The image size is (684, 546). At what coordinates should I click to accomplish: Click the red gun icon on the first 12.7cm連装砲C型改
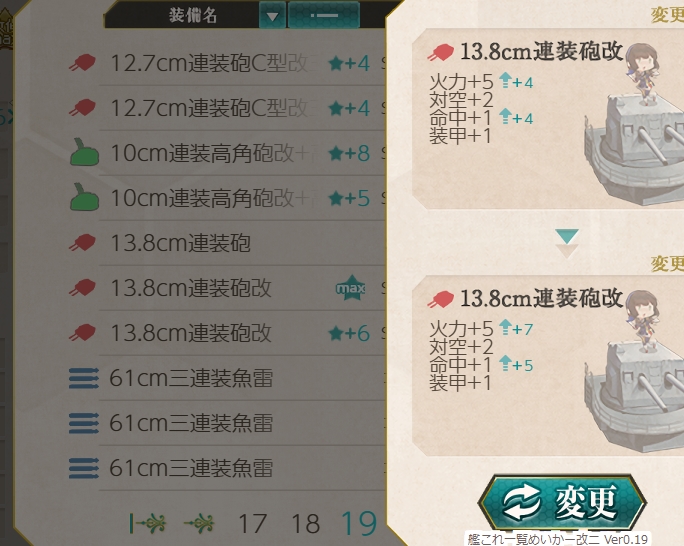tap(82, 63)
